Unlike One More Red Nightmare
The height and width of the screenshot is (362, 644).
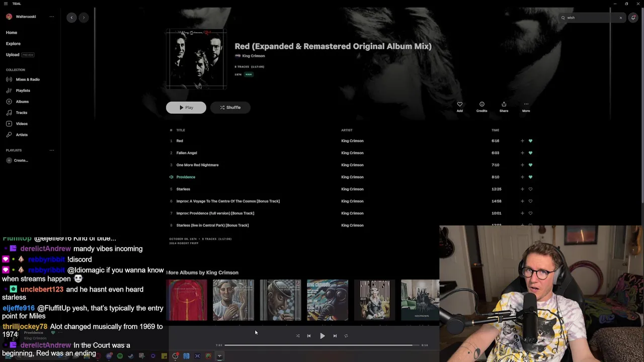coord(530,165)
